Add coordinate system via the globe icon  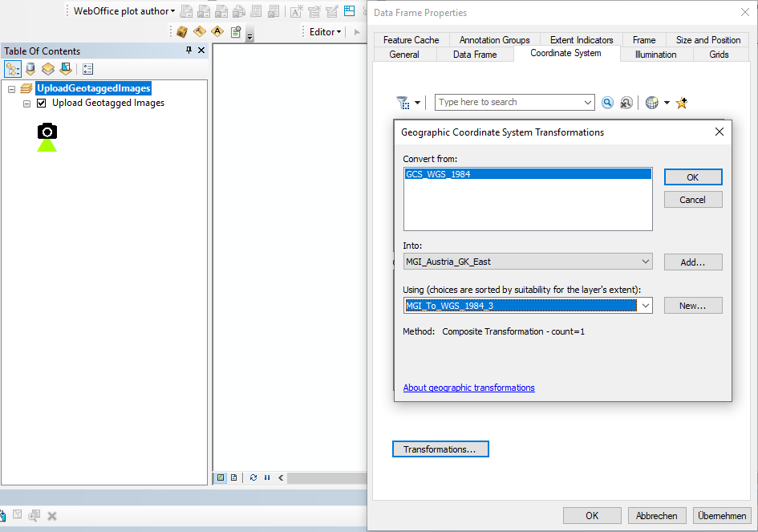(x=652, y=103)
